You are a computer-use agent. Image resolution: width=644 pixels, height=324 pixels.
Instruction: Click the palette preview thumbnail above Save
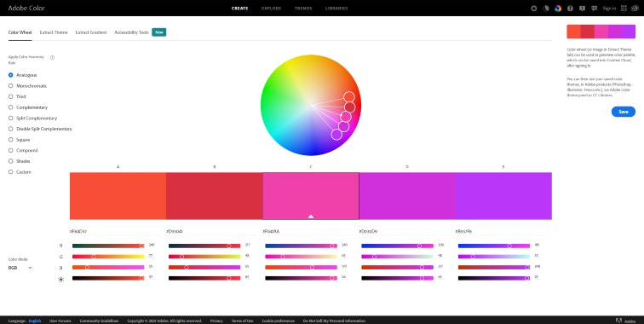point(601,32)
